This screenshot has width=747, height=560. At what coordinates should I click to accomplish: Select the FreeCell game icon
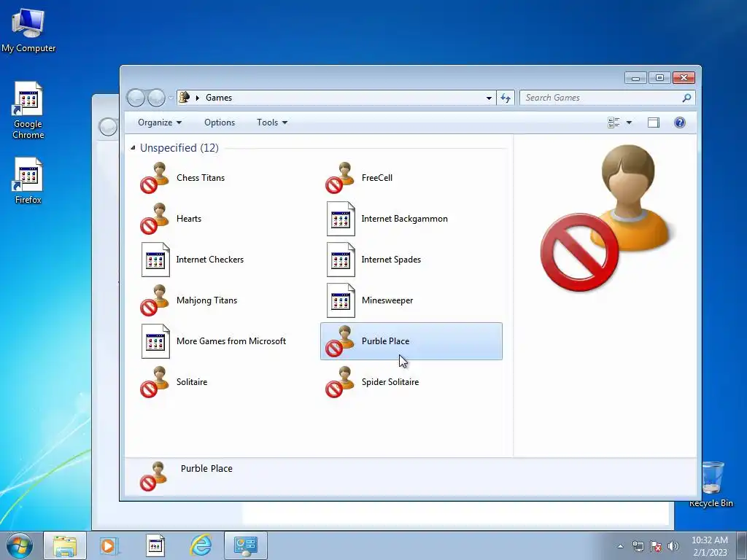click(340, 178)
